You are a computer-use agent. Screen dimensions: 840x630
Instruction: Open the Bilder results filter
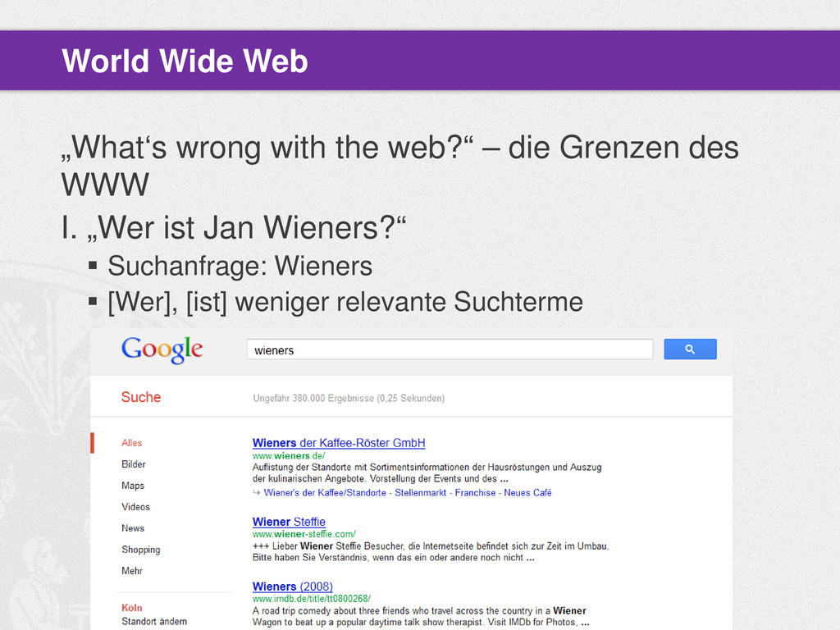134,464
